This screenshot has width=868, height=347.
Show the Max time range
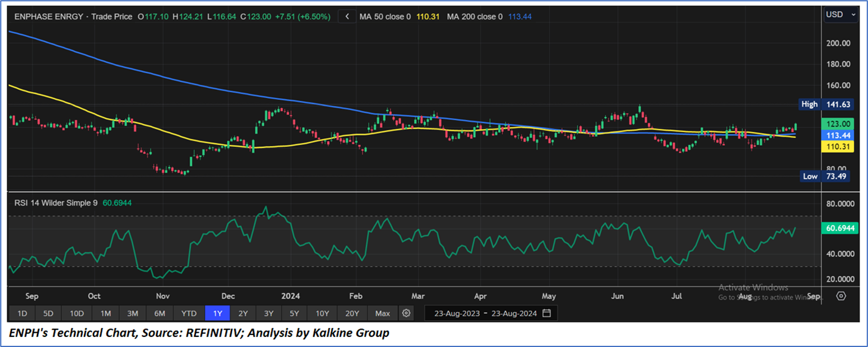[x=382, y=313]
